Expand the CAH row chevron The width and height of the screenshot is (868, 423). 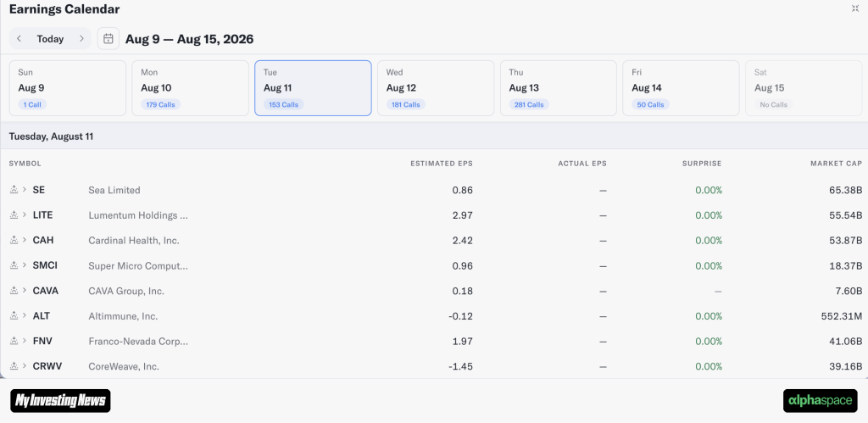[x=25, y=240]
